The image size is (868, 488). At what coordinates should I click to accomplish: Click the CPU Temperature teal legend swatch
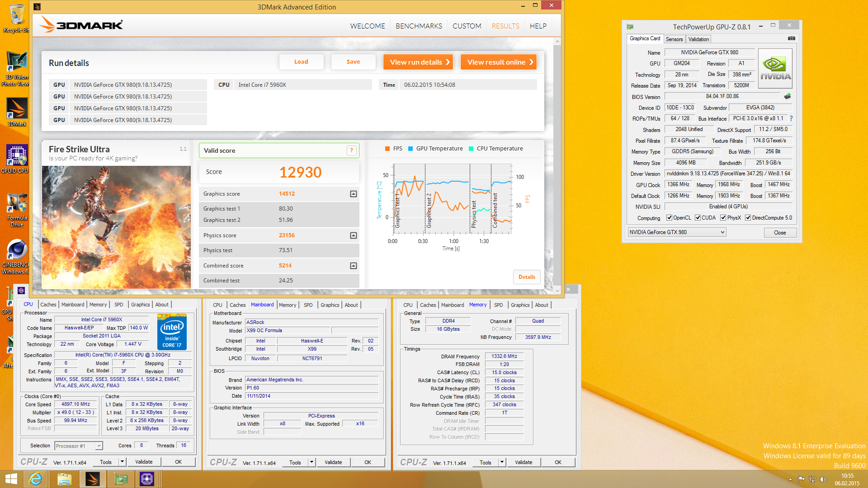[x=471, y=149]
